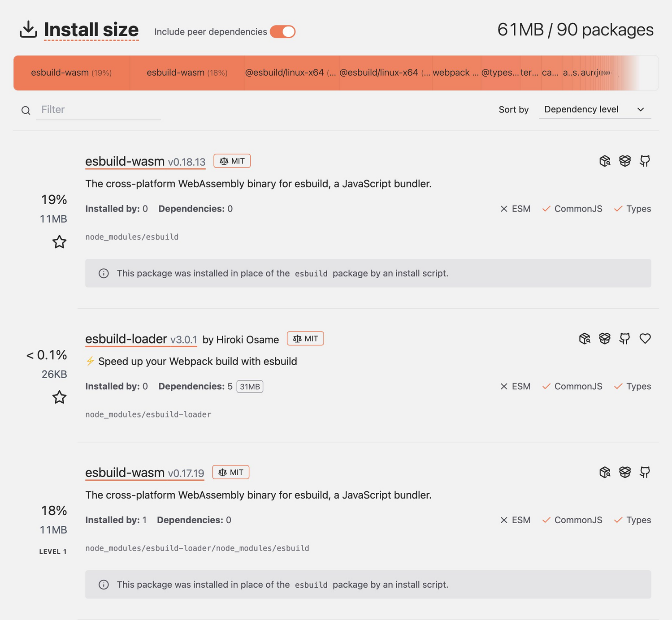Click the 31MB dependencies size badge
The image size is (672, 620).
pos(250,387)
